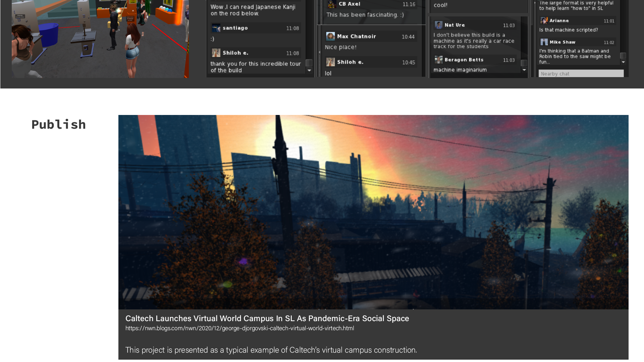The height and width of the screenshot is (362, 644).
Task: Click Arianne's avatar icon
Action: point(544,21)
